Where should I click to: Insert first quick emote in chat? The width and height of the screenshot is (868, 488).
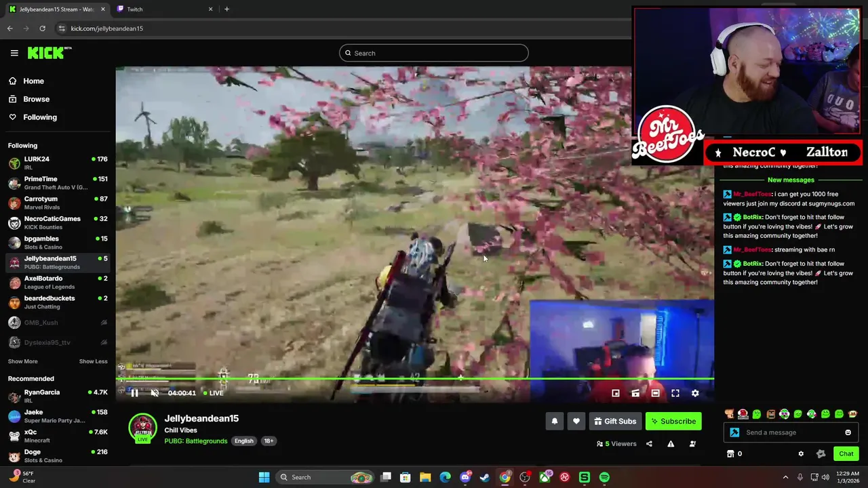click(729, 414)
